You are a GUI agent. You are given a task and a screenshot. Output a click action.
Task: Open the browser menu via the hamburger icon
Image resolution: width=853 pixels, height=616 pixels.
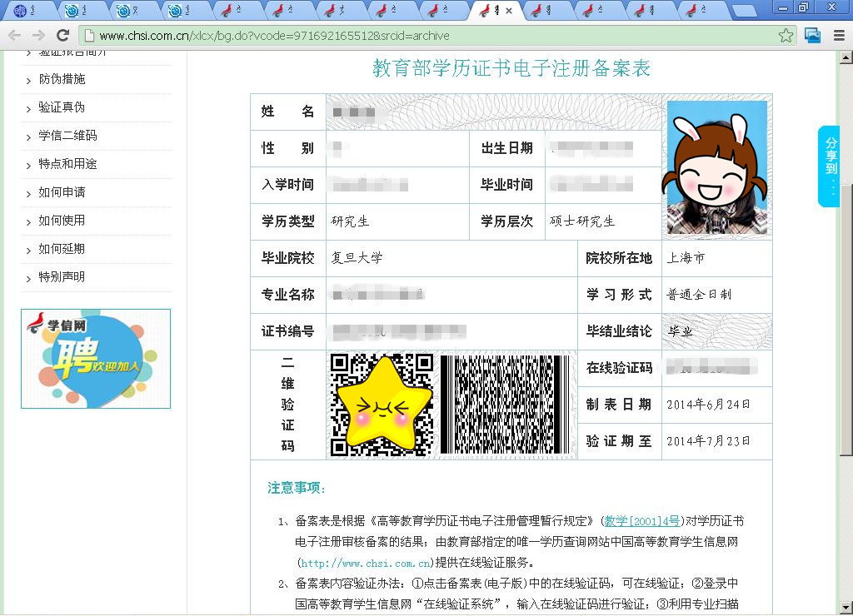tap(837, 35)
